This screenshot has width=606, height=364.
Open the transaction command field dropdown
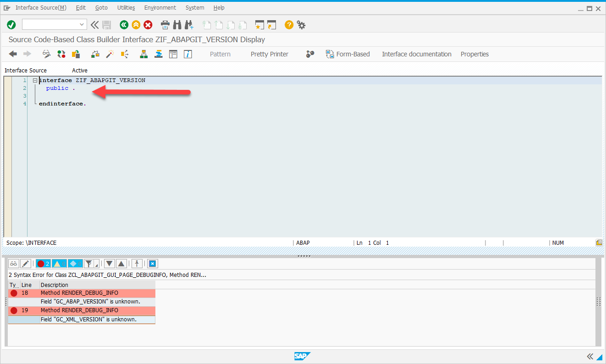(82, 25)
